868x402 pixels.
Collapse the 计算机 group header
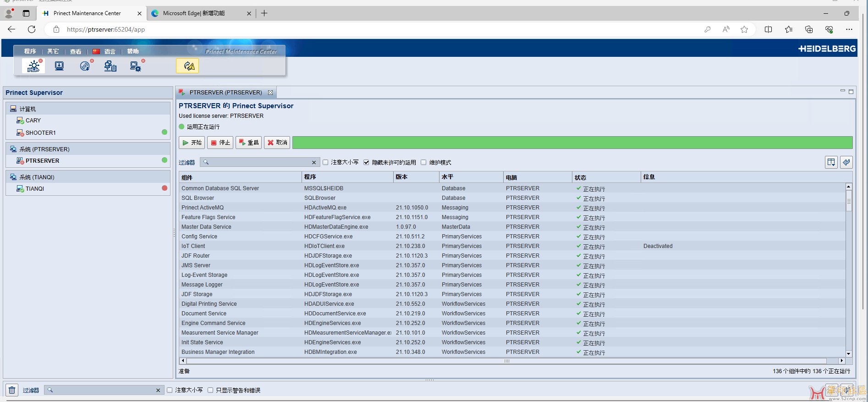pyautogui.click(x=88, y=109)
